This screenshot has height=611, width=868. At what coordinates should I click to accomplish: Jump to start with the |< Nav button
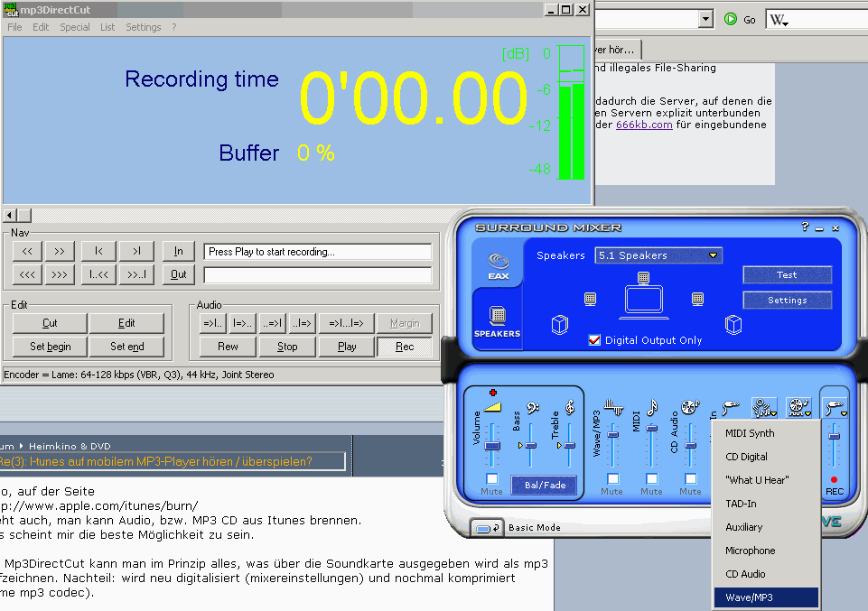point(98,251)
